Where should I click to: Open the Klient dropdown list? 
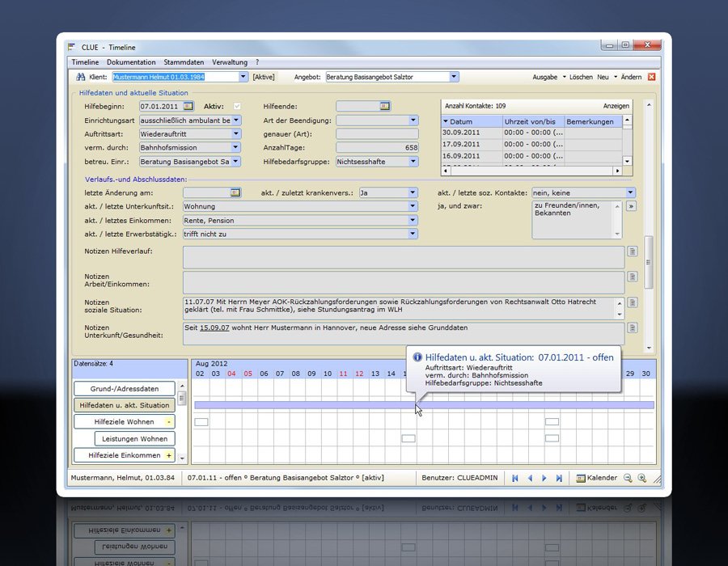tap(243, 77)
